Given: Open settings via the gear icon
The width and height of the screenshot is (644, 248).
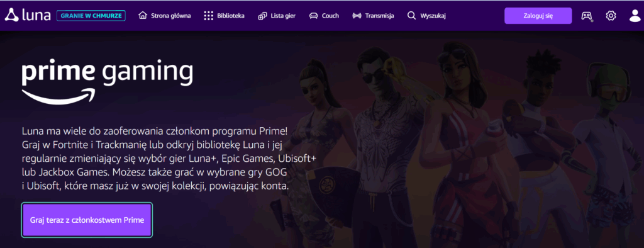Looking at the screenshot, I should [x=611, y=16].
